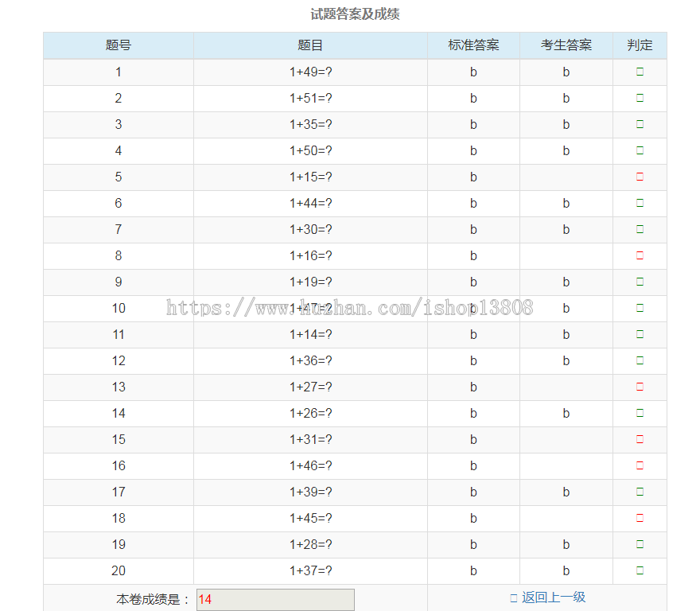Toggle the judgment checkbox for question 18
This screenshot has height=611, width=700.
[x=639, y=518]
